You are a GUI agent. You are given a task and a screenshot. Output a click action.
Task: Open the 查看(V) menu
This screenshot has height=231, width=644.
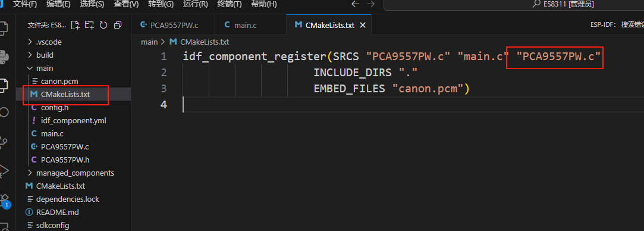(x=125, y=4)
